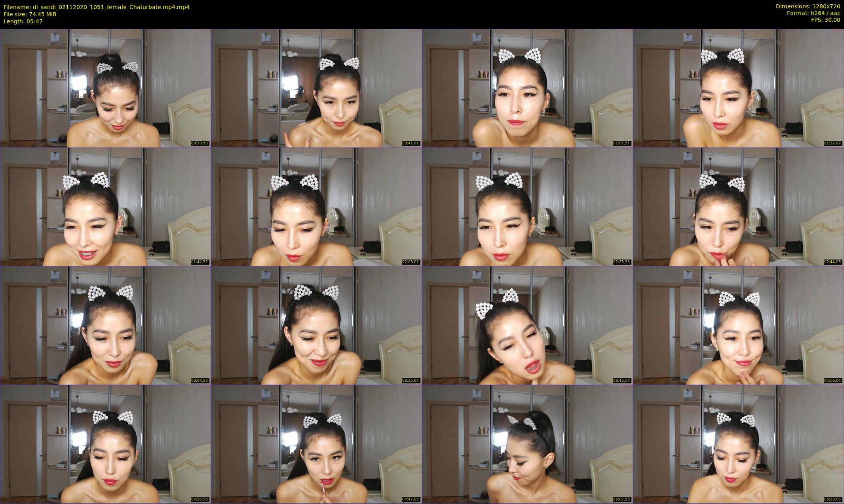Open the thumbnail at 01:01.51
This screenshot has width=844, height=504.
coord(527,88)
